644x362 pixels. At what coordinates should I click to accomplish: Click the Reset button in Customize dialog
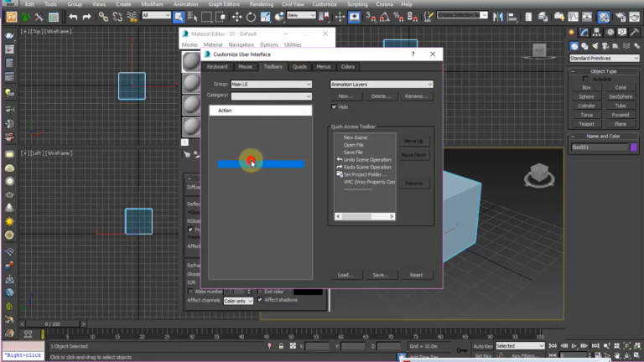[x=416, y=275]
